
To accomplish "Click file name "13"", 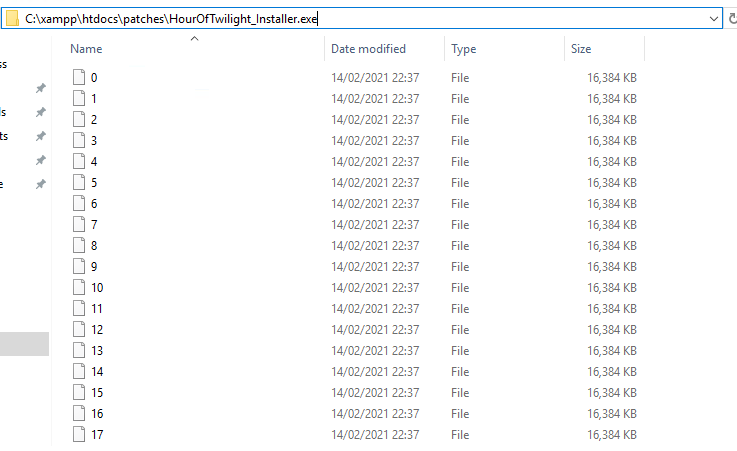I will coord(97,350).
